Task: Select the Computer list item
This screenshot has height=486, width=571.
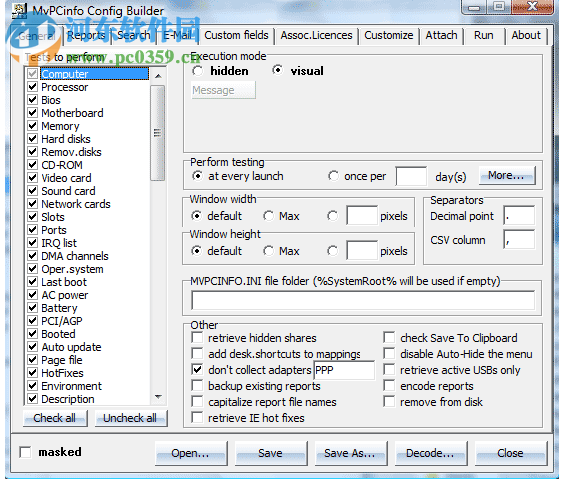Action: [94, 74]
